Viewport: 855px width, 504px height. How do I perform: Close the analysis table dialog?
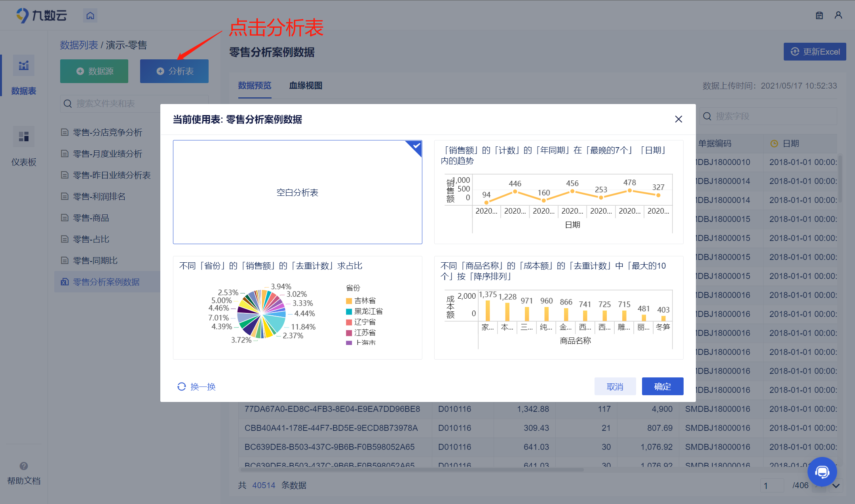coord(678,119)
